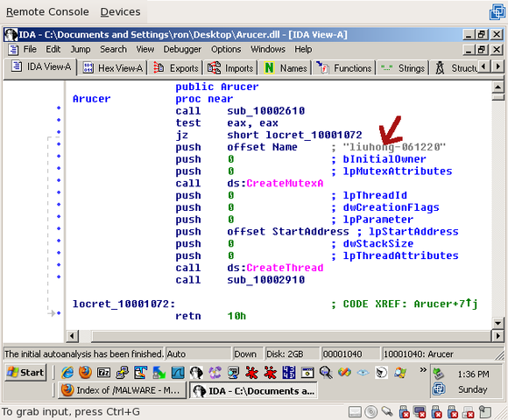
Task: Click the horizontal scrollbar thumb
Action: 292,336
